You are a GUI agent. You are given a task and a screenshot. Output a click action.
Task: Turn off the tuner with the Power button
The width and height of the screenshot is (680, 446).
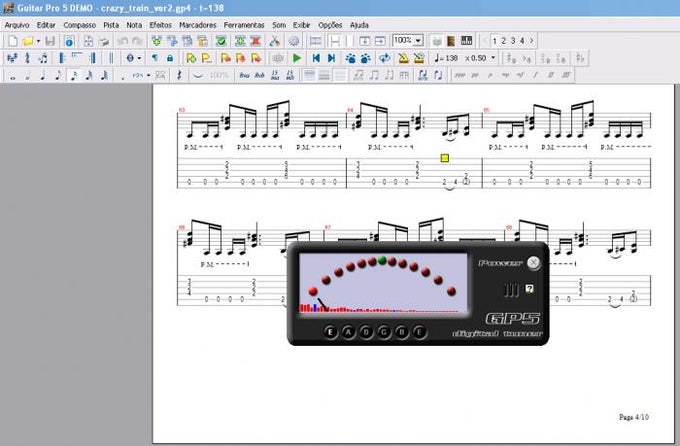pos(533,262)
